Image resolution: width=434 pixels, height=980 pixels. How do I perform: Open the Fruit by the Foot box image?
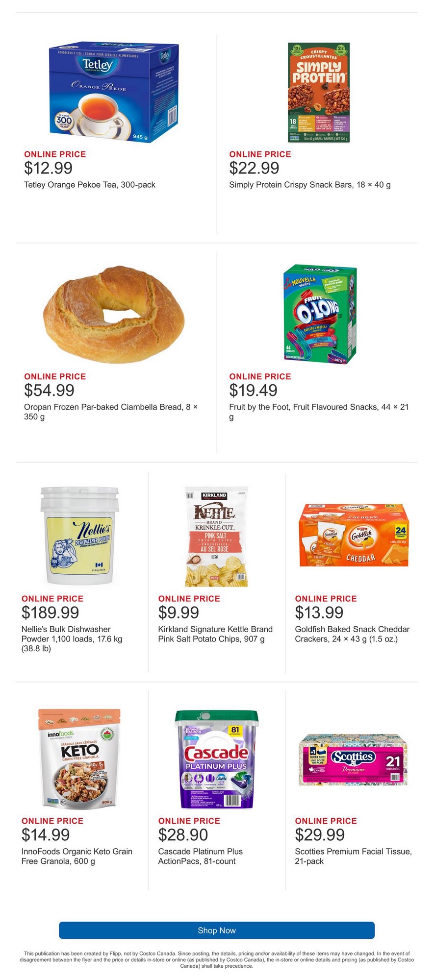318,315
